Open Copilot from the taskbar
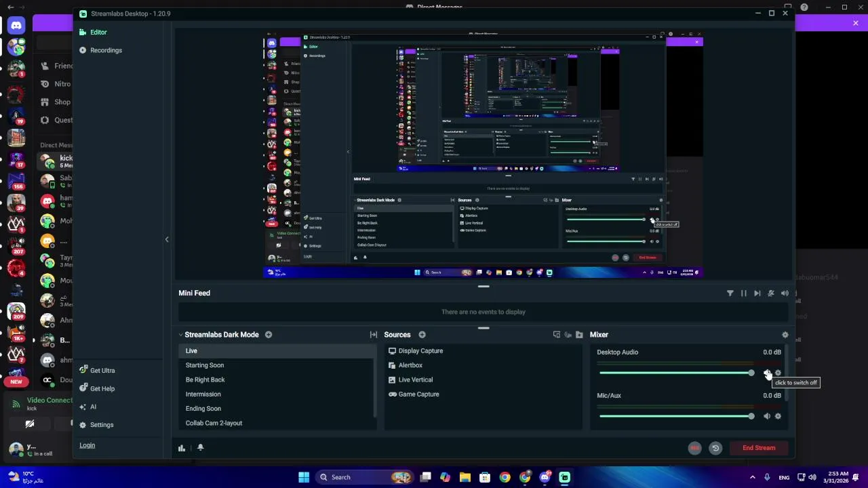This screenshot has height=488, width=868. (x=445, y=477)
